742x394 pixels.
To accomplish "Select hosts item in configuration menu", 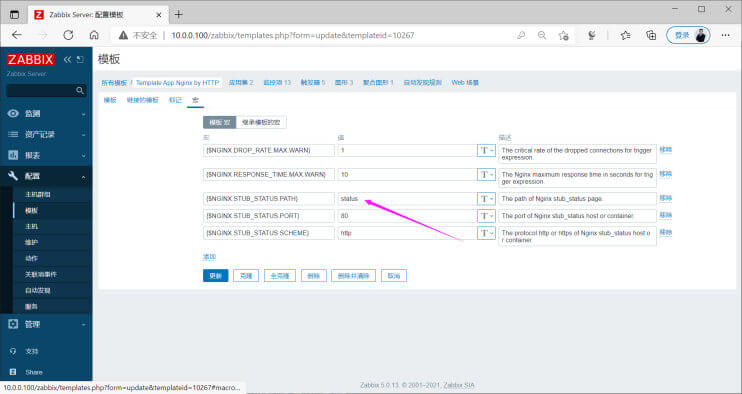I will point(32,227).
